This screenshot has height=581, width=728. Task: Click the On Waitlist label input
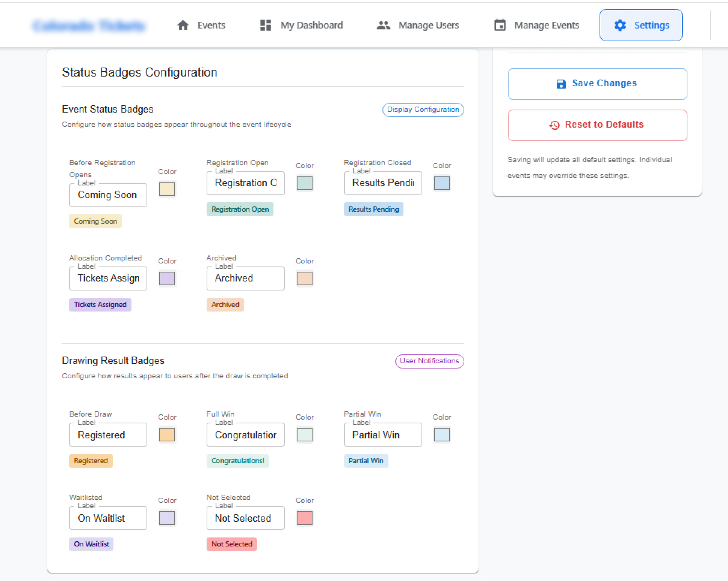click(108, 518)
